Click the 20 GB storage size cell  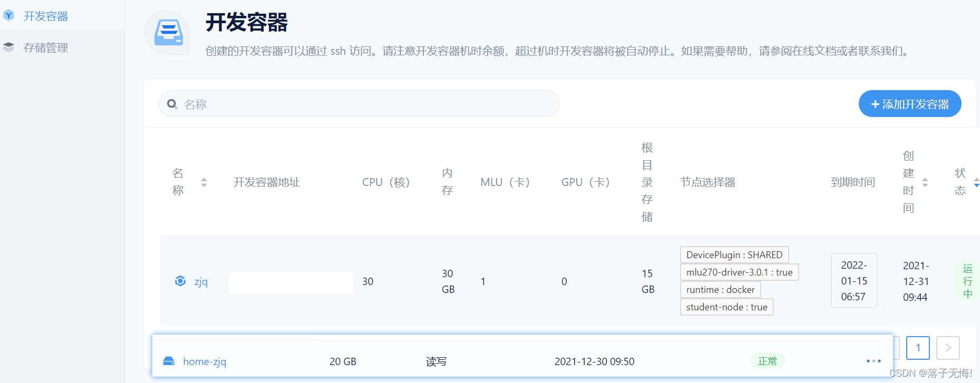[343, 361]
